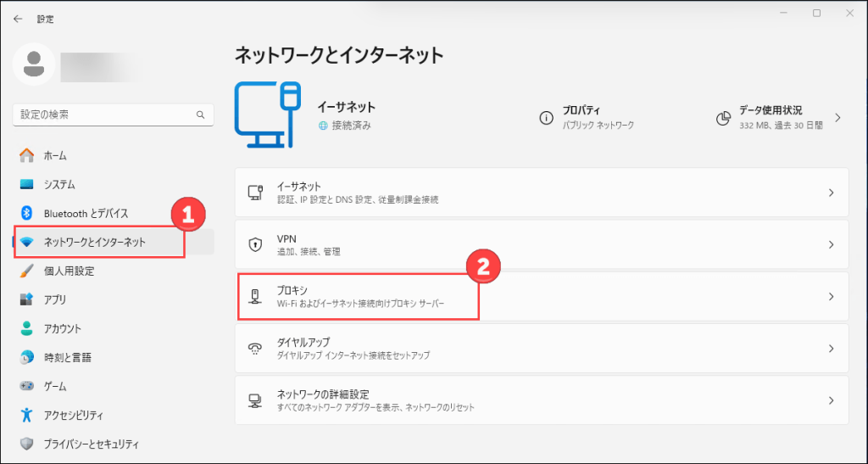Screen dimensions: 868x464
Task: Expand the VPN row chevron
Action: pyautogui.click(x=831, y=244)
